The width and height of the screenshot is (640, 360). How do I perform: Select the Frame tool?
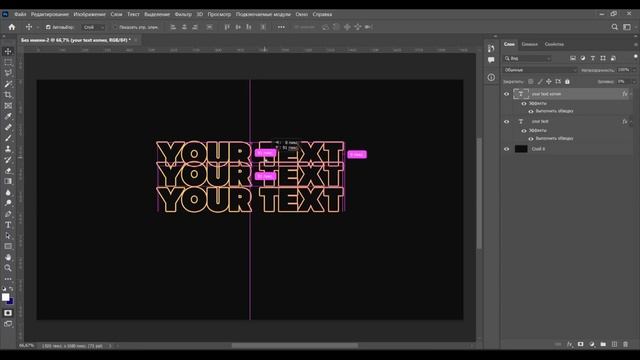(x=8, y=106)
